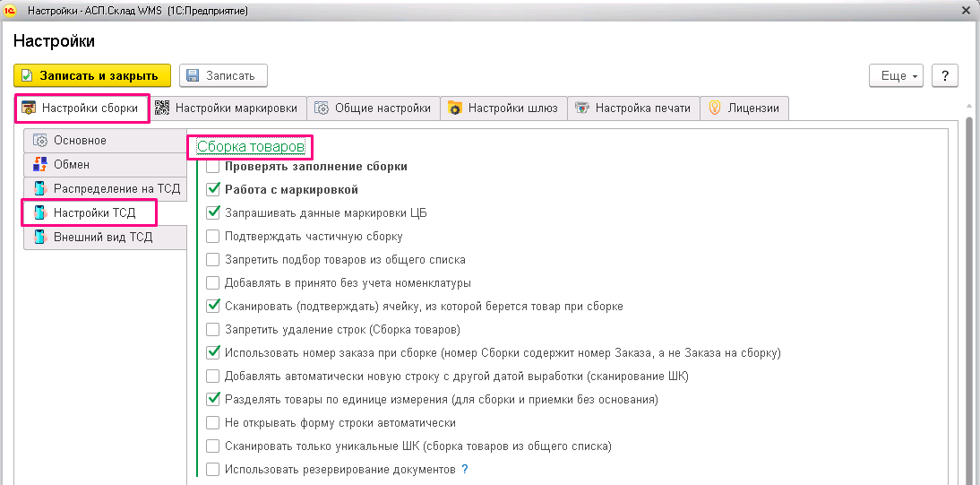This screenshot has width=980, height=485.
Task: Check Запретить удаление строк (Сборка товаров)
Action: click(x=213, y=329)
